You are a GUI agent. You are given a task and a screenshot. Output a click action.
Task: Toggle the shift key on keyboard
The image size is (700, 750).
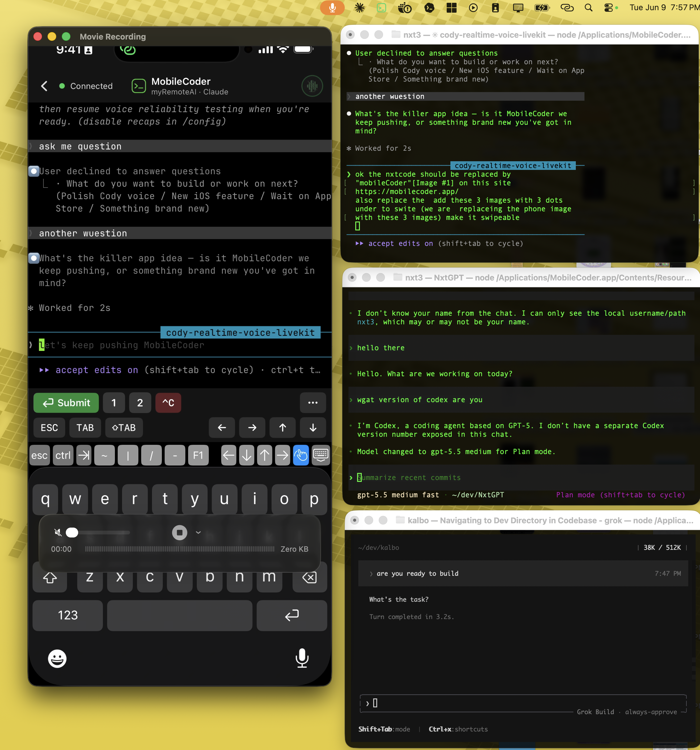(50, 578)
